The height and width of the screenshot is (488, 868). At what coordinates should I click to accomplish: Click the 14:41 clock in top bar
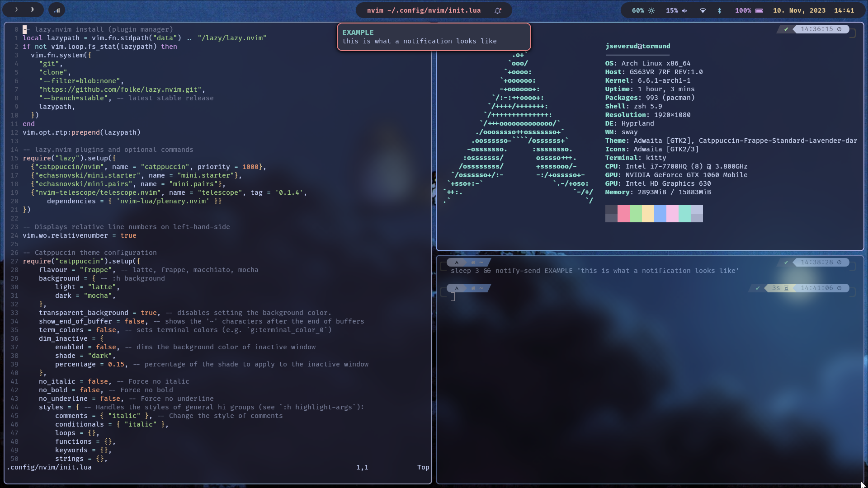[x=844, y=10]
